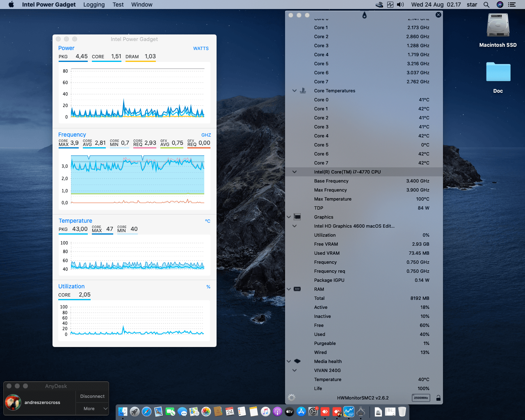
Task: Click the padlock icon in HWMonitorSMC2
Action: click(438, 398)
